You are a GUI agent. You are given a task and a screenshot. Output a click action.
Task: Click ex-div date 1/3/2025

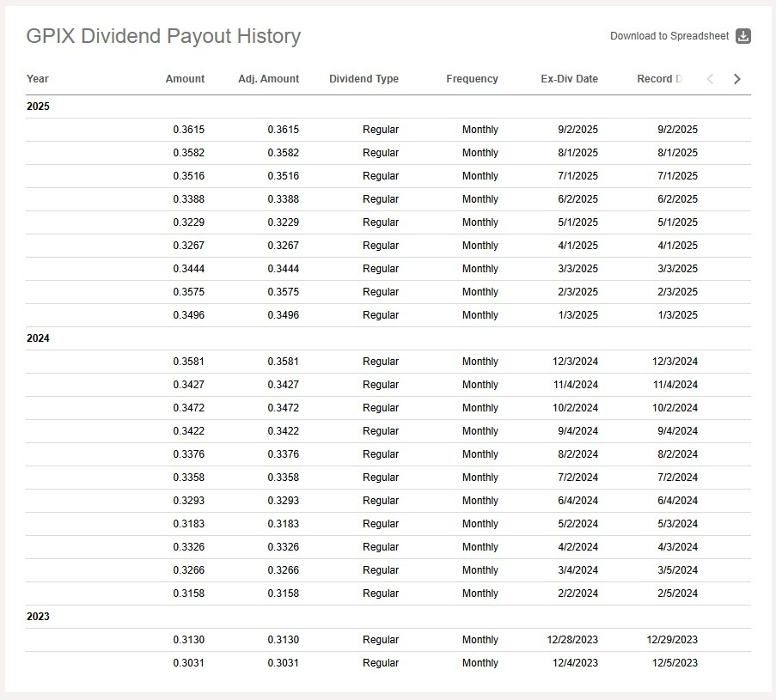[577, 315]
